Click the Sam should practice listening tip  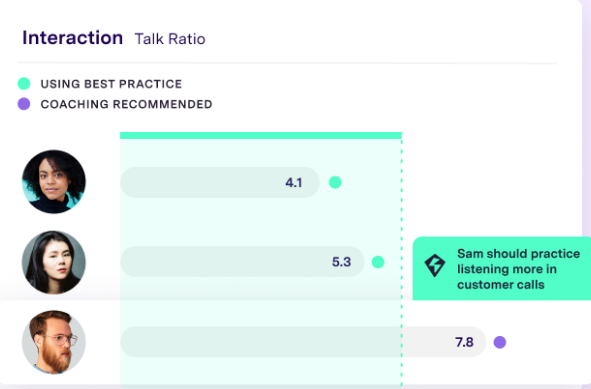(x=502, y=269)
